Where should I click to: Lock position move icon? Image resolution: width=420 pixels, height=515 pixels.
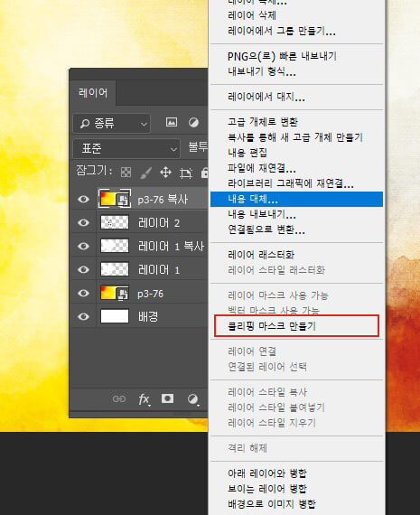(165, 172)
